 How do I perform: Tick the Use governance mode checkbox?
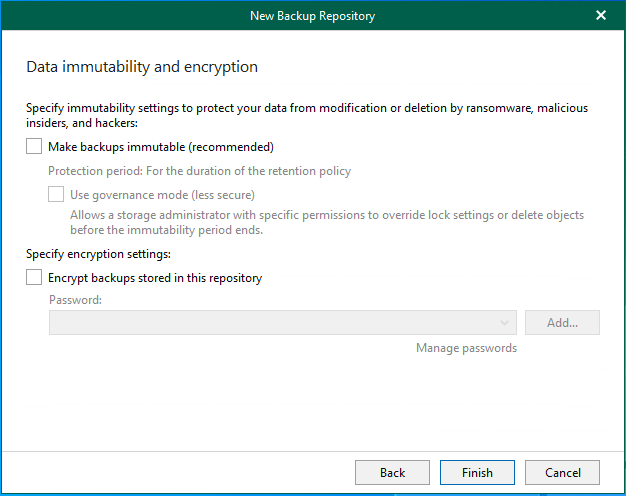(x=56, y=195)
